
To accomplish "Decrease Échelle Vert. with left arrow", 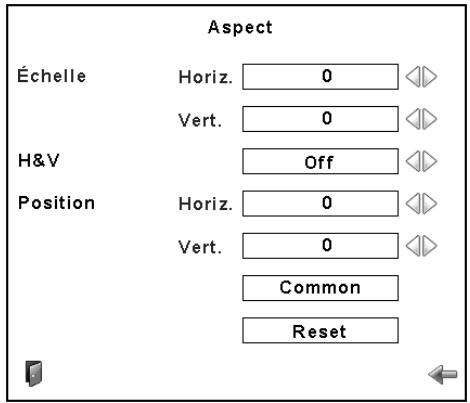I will [x=413, y=119].
